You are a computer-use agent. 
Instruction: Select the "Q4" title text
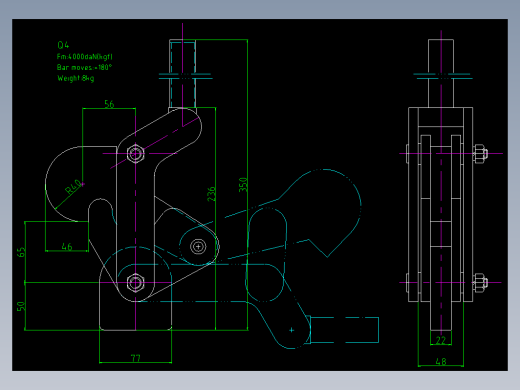pos(63,45)
